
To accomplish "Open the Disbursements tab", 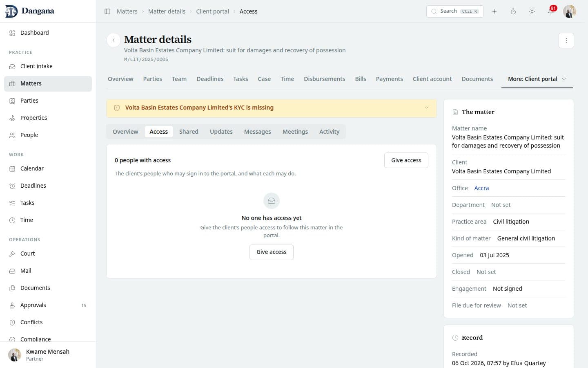I will pyautogui.click(x=324, y=79).
